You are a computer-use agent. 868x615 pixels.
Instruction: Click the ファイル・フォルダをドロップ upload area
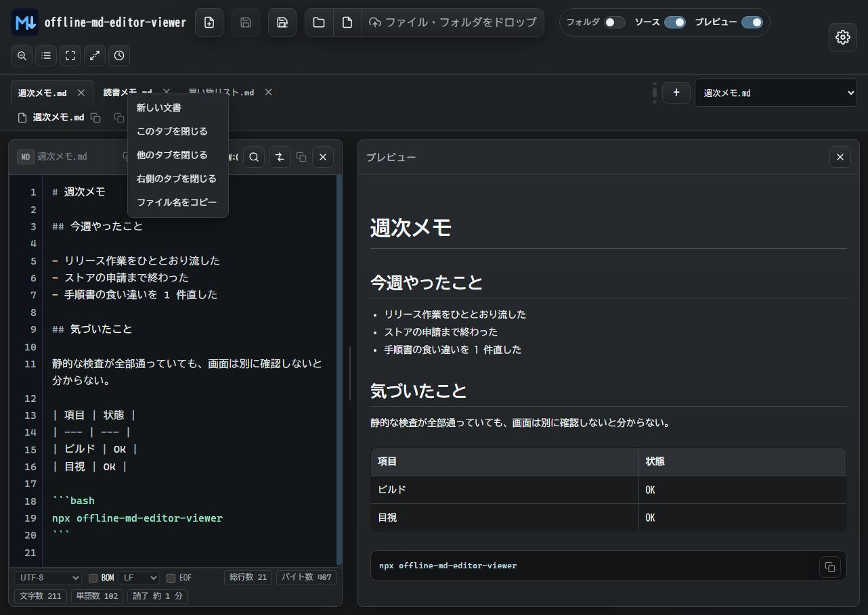coord(453,22)
